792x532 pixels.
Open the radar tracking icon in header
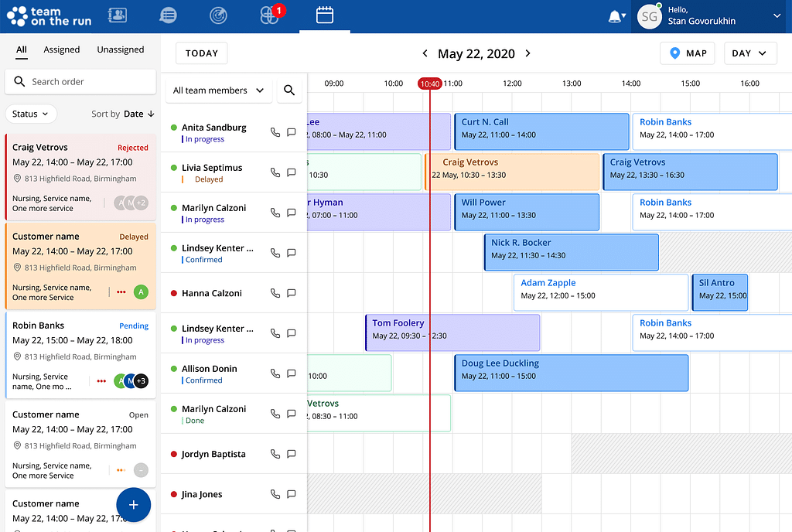[219, 15]
